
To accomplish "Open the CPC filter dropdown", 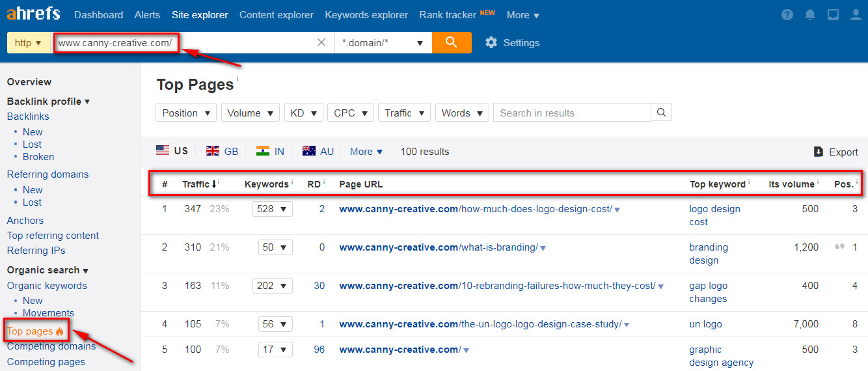I will [351, 113].
